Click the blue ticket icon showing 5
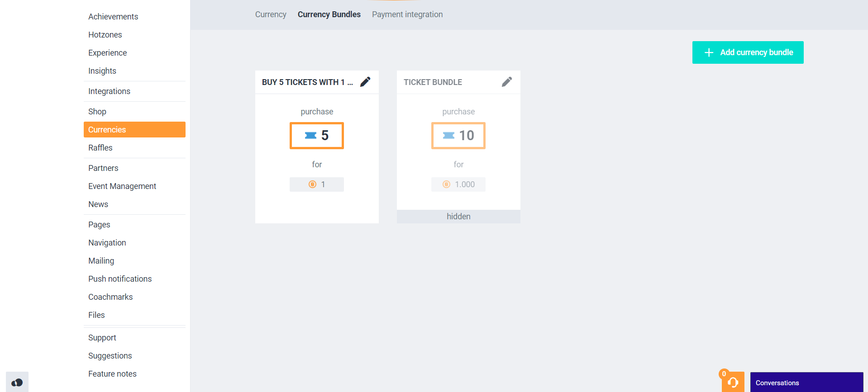Viewport: 868px width, 392px height. pos(310,136)
